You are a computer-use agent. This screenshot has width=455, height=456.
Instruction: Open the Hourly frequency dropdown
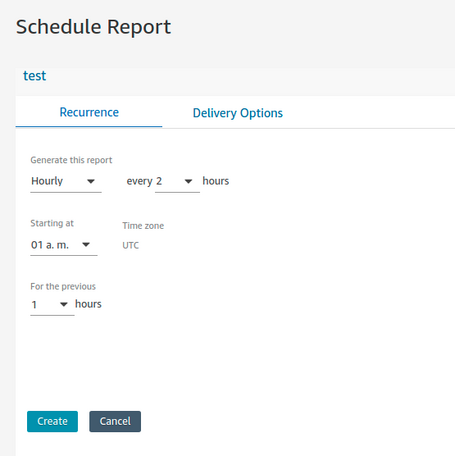click(x=66, y=181)
